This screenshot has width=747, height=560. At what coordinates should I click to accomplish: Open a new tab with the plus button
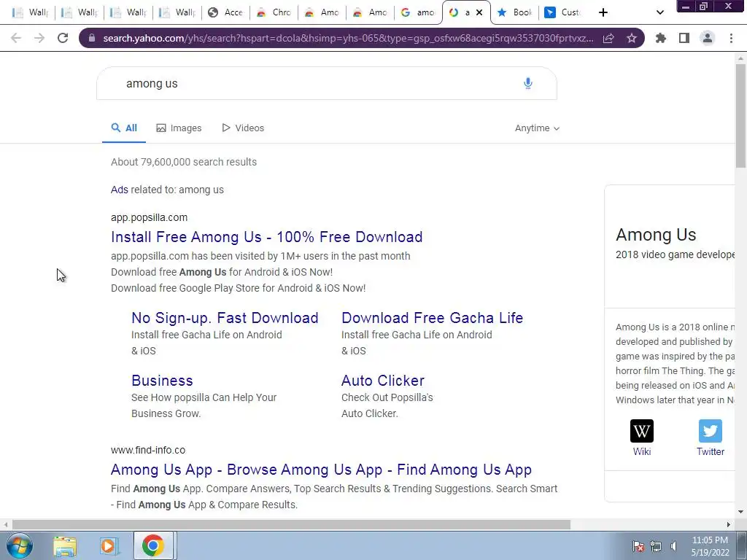pyautogui.click(x=603, y=12)
